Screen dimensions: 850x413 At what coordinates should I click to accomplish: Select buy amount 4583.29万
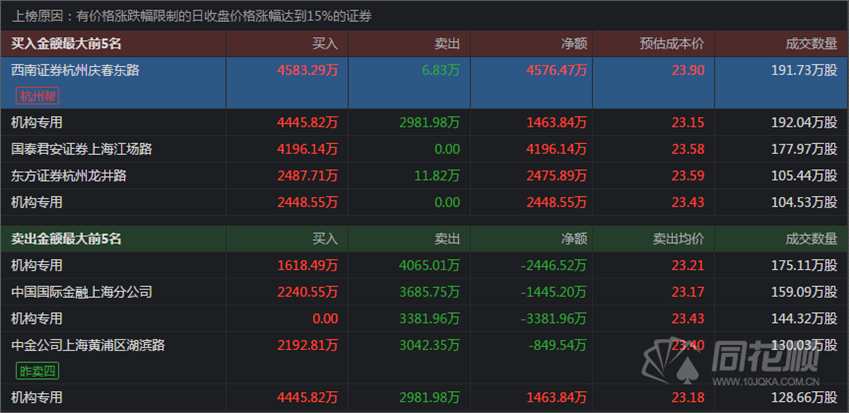point(307,70)
